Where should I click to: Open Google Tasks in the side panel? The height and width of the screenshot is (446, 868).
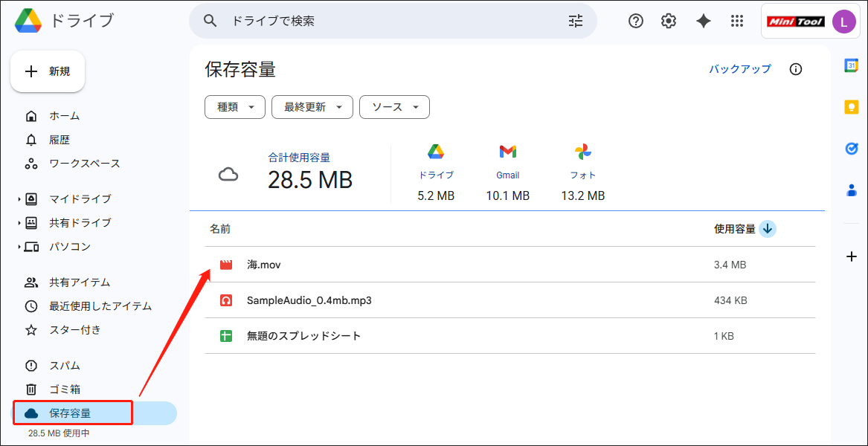coord(851,149)
